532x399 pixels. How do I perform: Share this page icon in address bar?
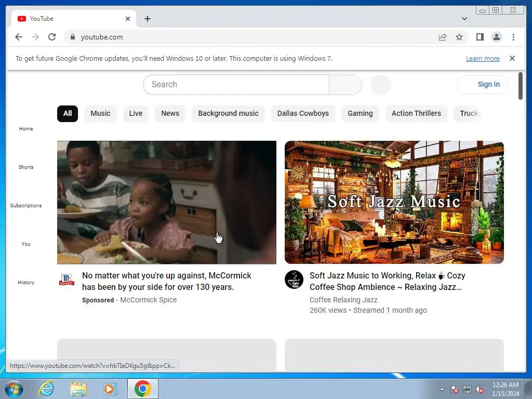(x=443, y=37)
